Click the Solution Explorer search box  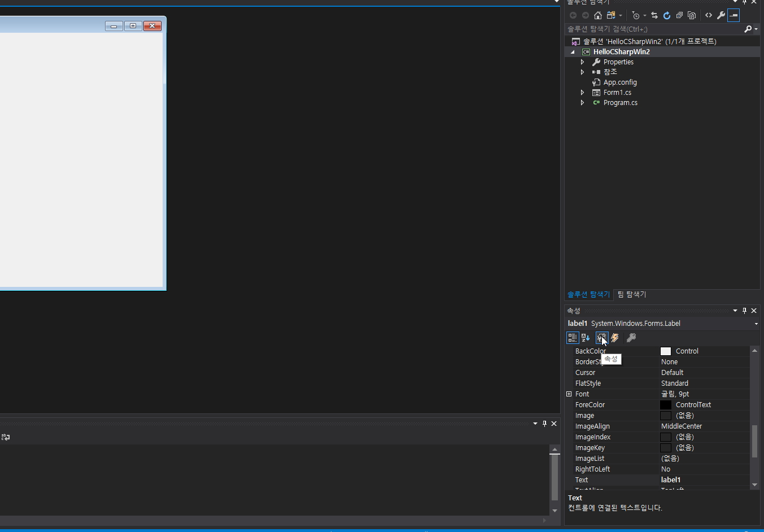(653, 29)
